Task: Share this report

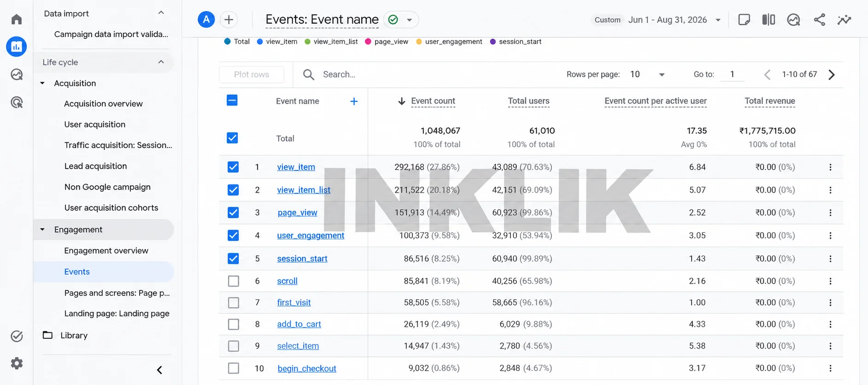Action: pyautogui.click(x=819, y=19)
